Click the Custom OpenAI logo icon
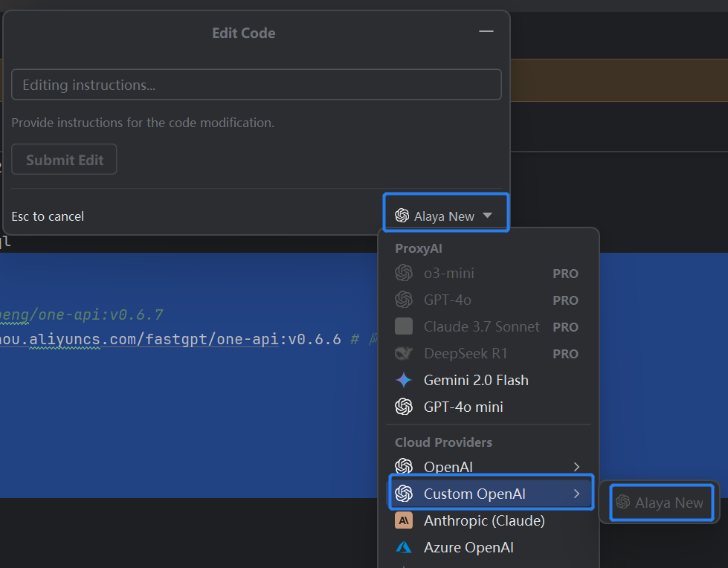Screen dimensions: 728x568 point(404,494)
